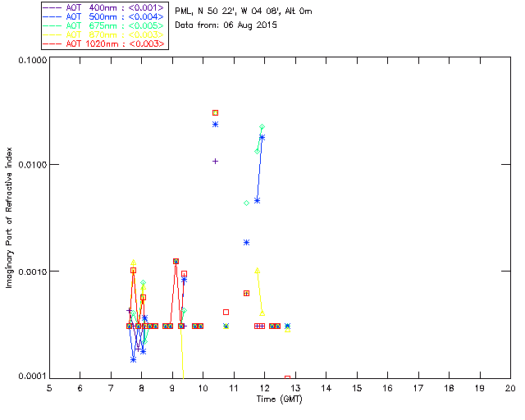The width and height of the screenshot is (525, 420).
Task: Click the x-axis tick label 16
Action: 388,388
